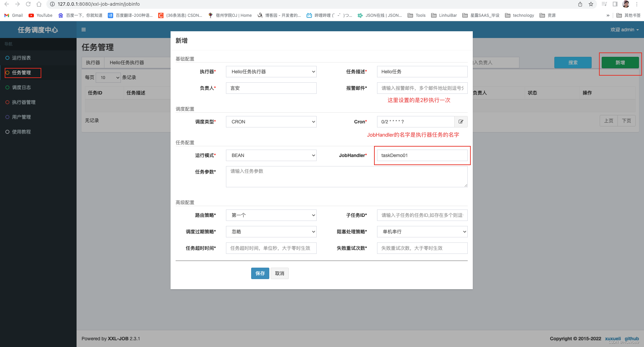This screenshot has height=347, width=644.
Task: Click the 任务调度中心 logo title
Action: point(38,30)
